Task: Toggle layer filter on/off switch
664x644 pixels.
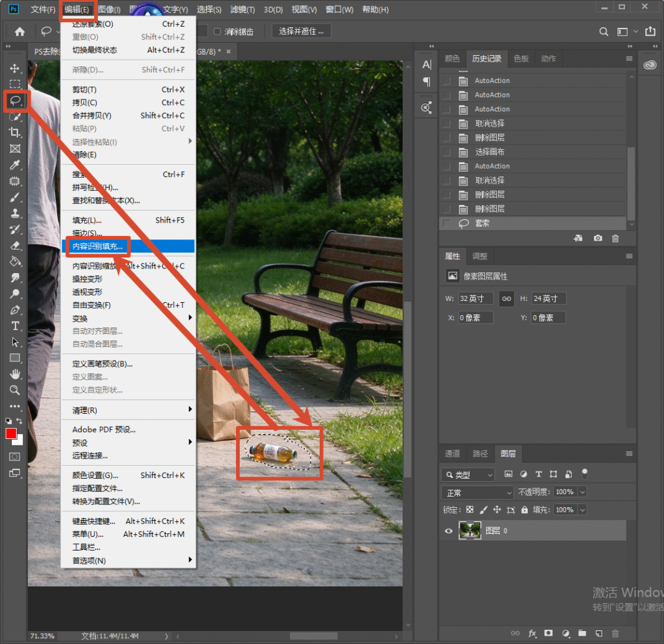Action: pos(585,473)
